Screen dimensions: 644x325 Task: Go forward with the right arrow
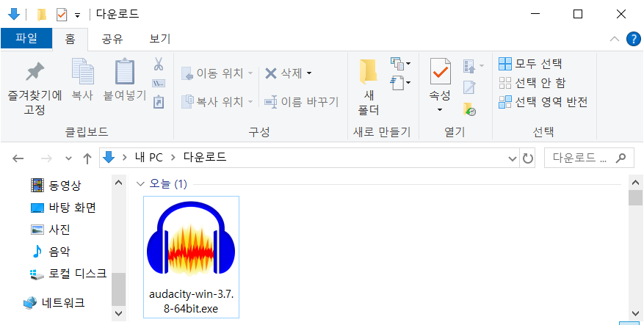(x=46, y=158)
